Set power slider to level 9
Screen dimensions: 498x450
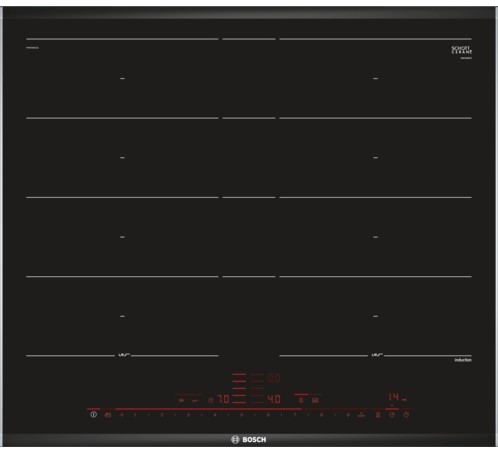tap(348, 415)
